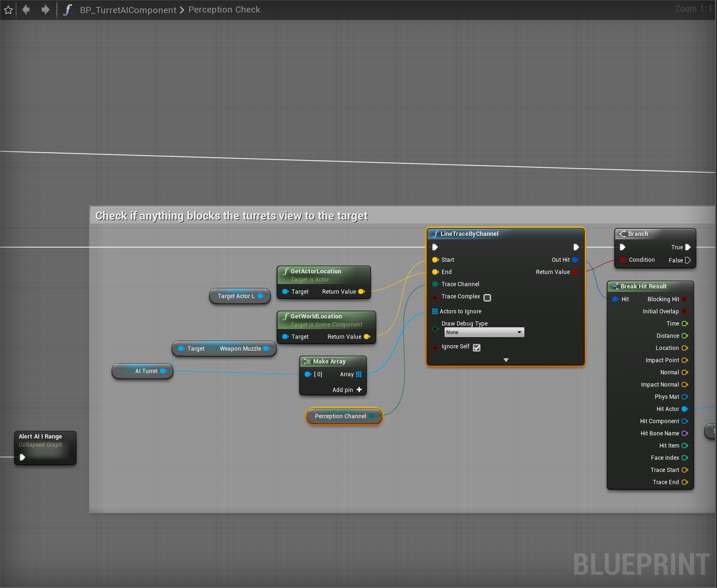717x588 pixels.
Task: Click the yellow End vector pin
Action: pos(435,272)
